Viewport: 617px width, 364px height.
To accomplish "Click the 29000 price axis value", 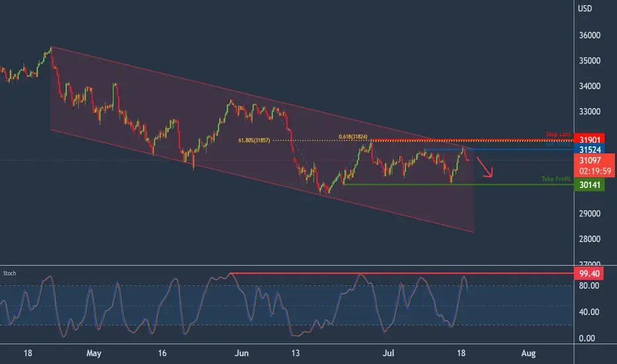I will point(589,213).
